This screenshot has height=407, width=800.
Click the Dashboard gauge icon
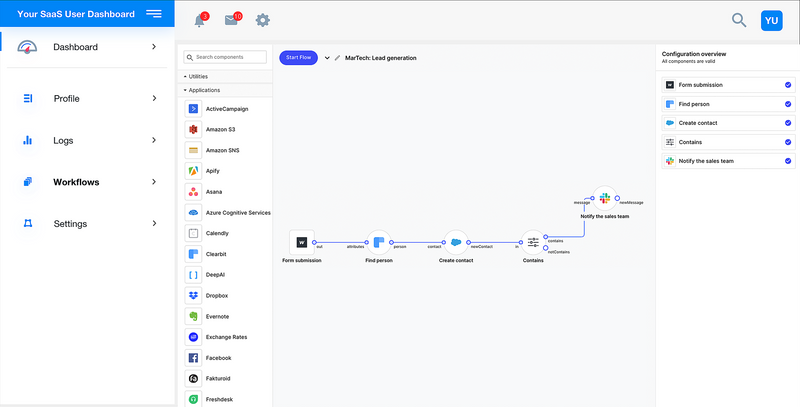27,47
